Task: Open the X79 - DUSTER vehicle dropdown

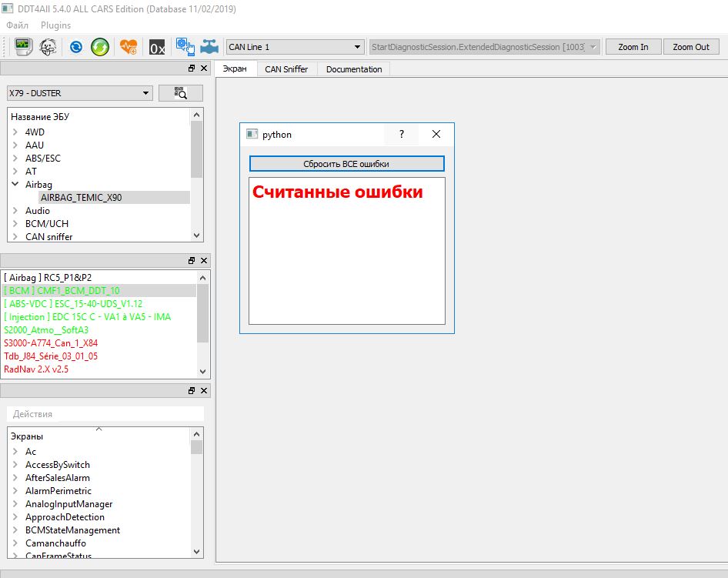Action: tap(79, 93)
